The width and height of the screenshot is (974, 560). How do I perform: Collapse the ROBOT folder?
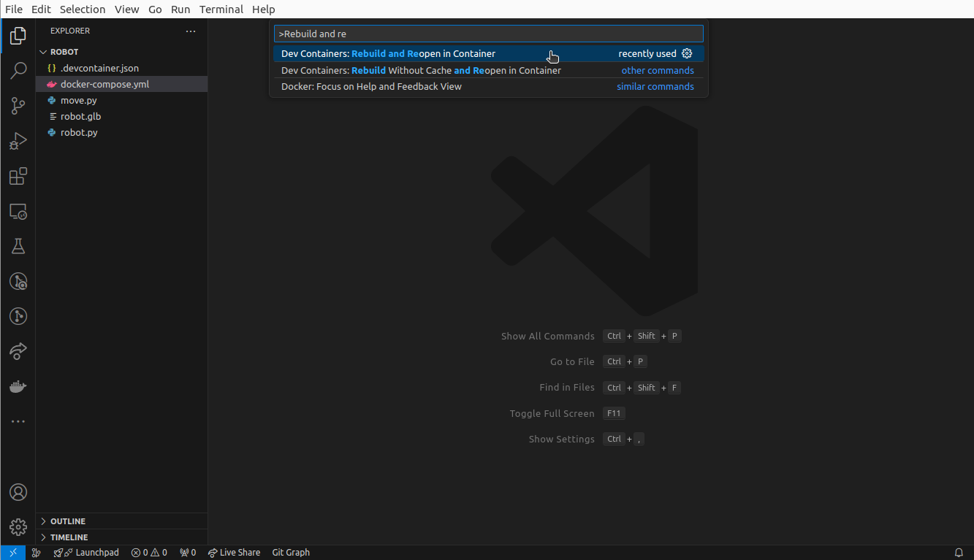[121, 52]
